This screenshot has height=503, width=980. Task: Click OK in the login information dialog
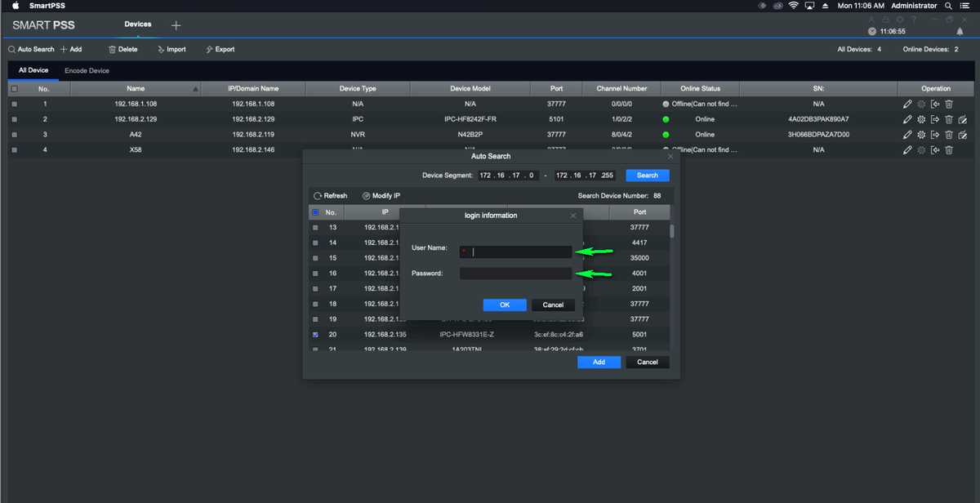point(504,305)
